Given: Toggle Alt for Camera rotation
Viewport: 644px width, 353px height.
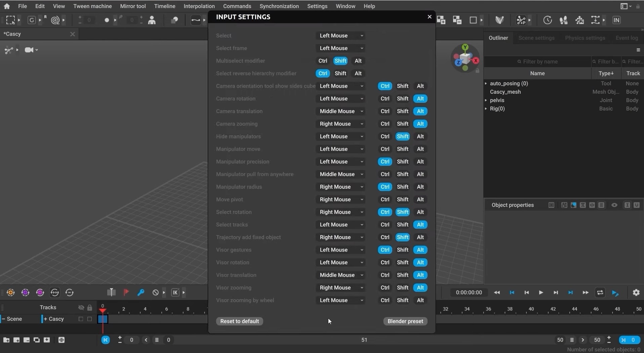Looking at the screenshot, I should pos(420,98).
